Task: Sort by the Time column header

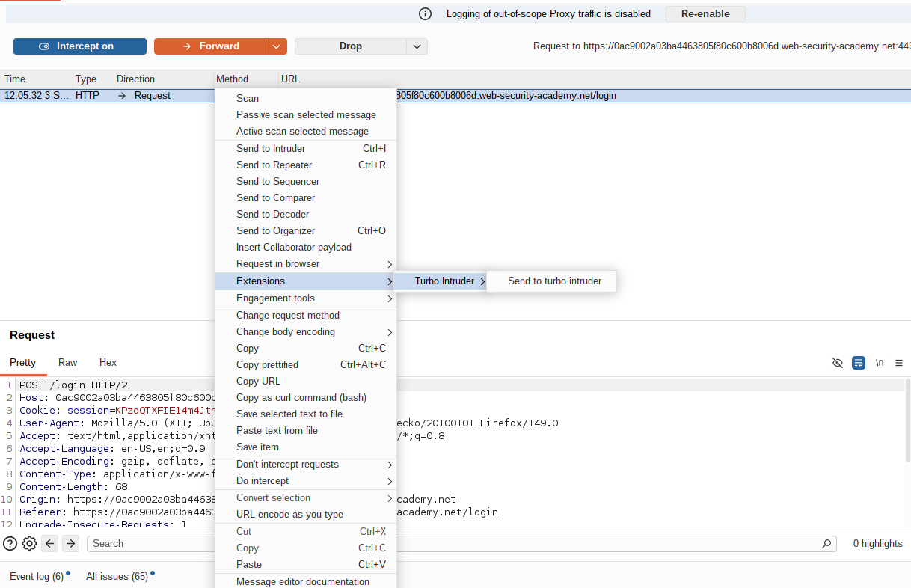Action: 36,79
